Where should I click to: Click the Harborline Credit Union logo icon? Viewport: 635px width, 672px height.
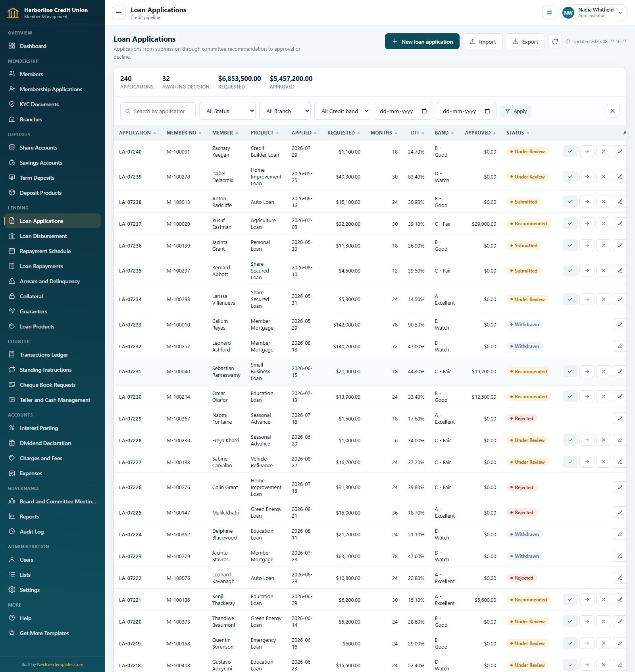click(x=13, y=13)
